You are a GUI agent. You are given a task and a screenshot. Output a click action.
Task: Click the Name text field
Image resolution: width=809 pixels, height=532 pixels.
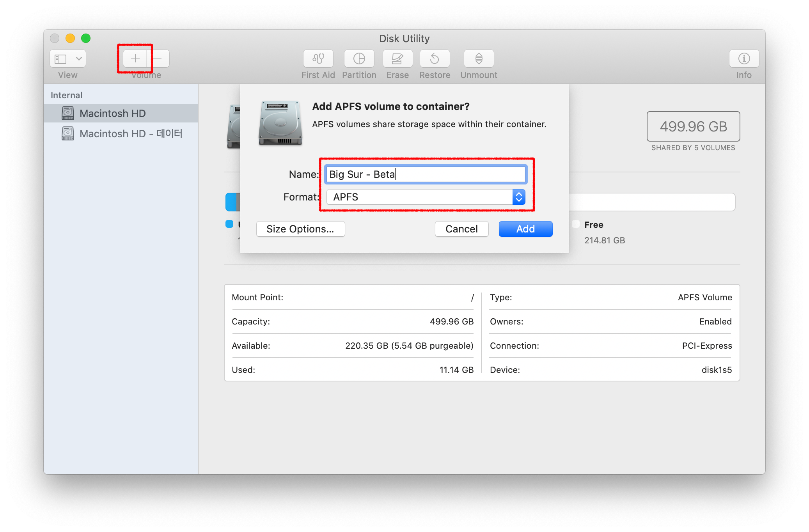click(425, 174)
